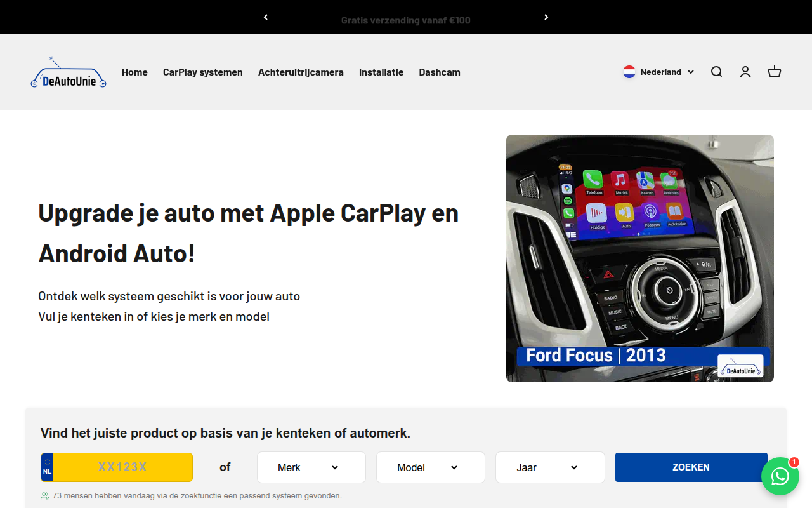Image resolution: width=812 pixels, height=508 pixels.
Task: Open the Achteruitrijcamera menu item
Action: (301, 72)
